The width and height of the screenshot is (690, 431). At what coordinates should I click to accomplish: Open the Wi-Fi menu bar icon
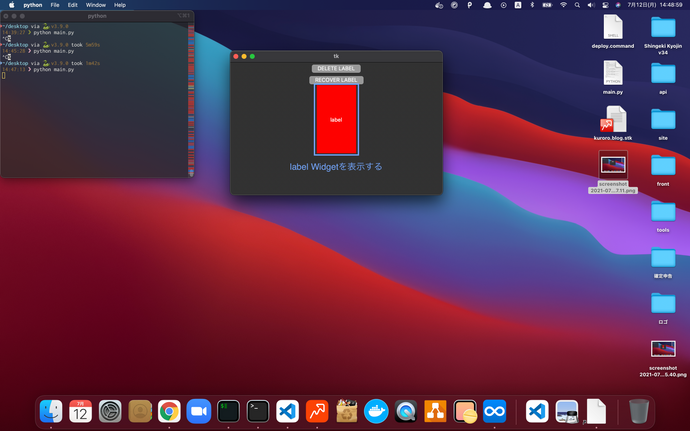[563, 5]
